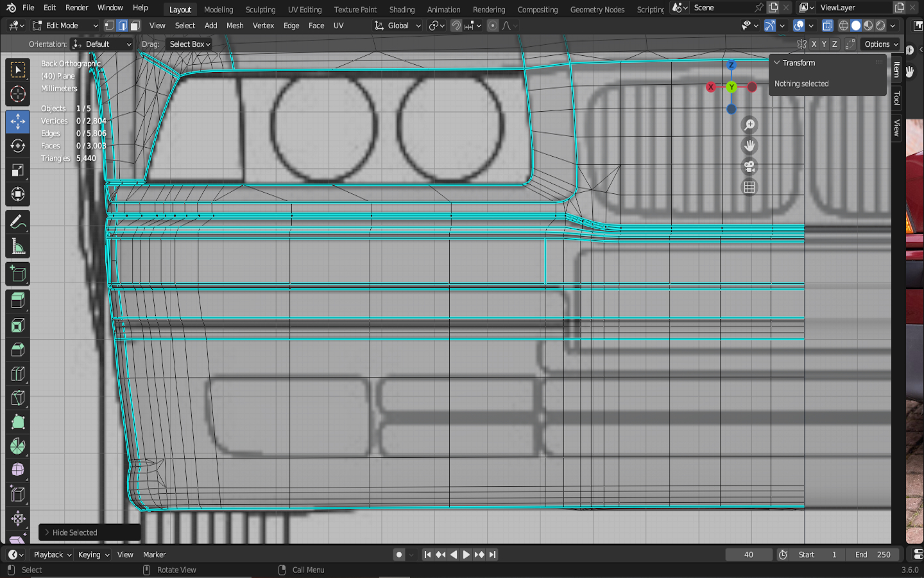This screenshot has height=578, width=924.
Task: Jump to the last frame
Action: (x=492, y=555)
